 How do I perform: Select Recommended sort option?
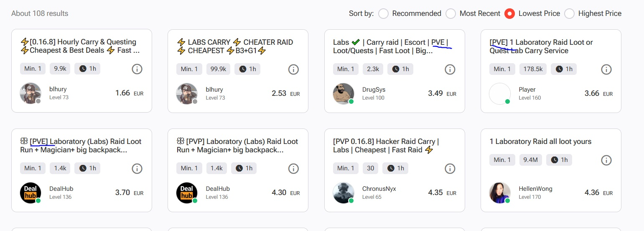tap(383, 14)
